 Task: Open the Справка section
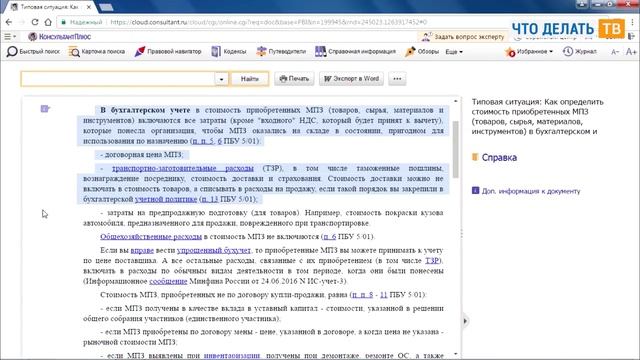(x=499, y=158)
